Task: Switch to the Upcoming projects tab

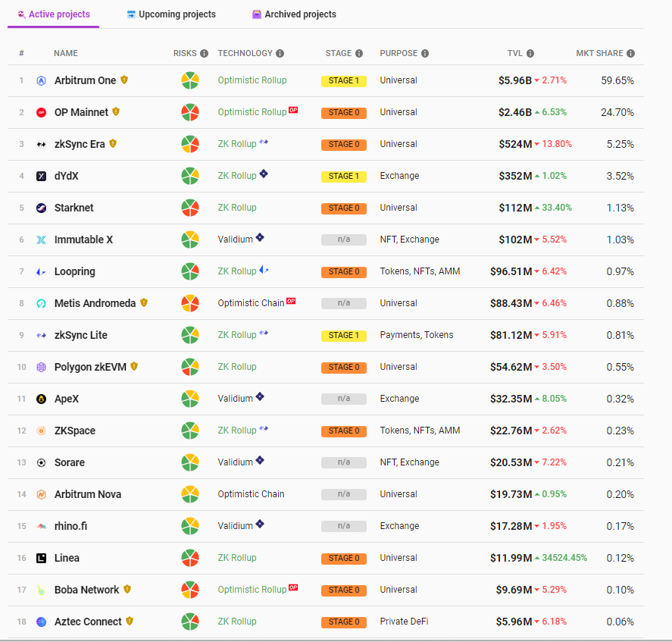Action: coord(171,14)
